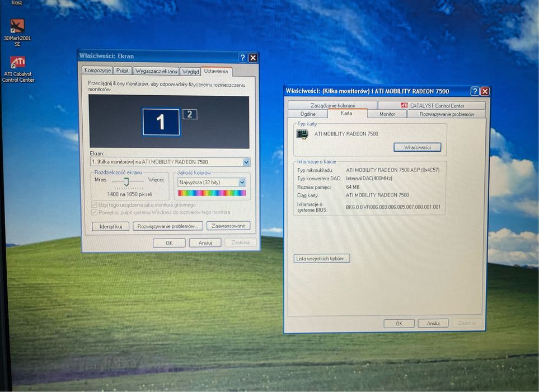Screen dimensions: 539x392
Task: Close the ATI MOBILITY RADEON 7500 properties window
Action: click(485, 91)
